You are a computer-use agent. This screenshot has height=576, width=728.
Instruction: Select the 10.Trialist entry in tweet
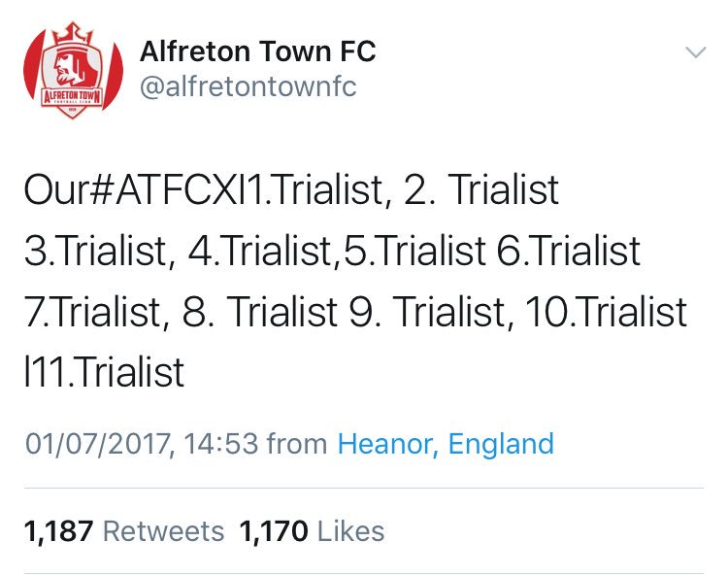[x=607, y=311]
